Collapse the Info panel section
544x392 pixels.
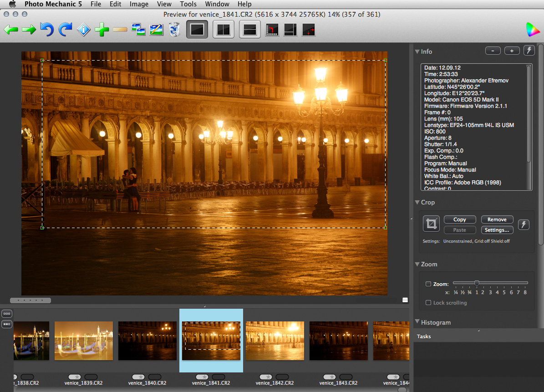[417, 51]
